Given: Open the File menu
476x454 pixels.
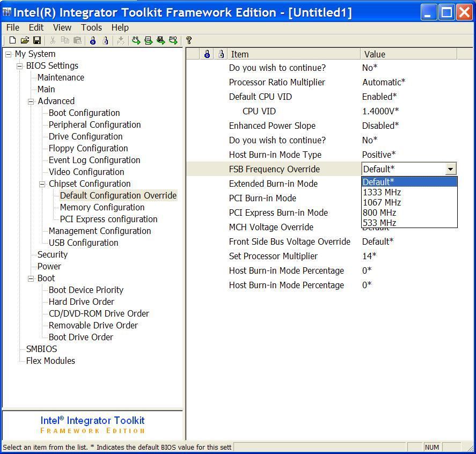Looking at the screenshot, I should [13, 27].
